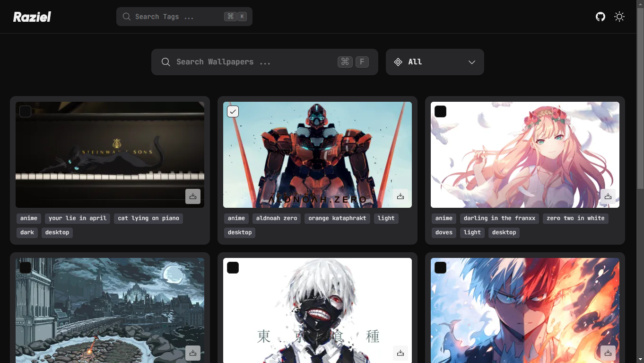
Task: Select the Zero Two wallpaper checkbox
Action: (440, 111)
